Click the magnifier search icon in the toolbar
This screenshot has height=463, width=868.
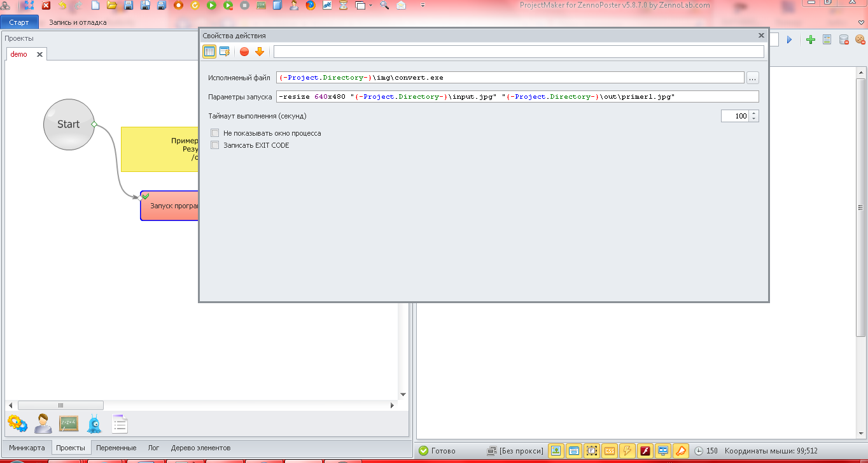click(x=384, y=5)
